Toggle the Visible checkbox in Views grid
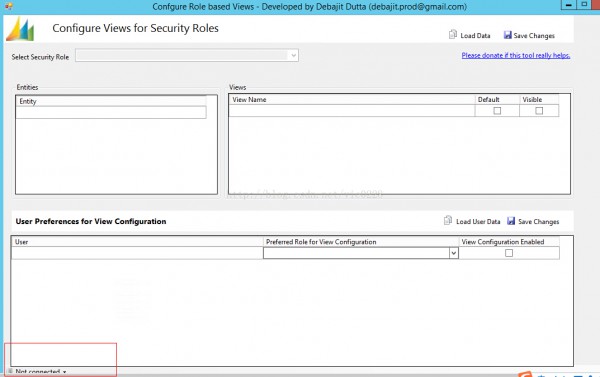The height and width of the screenshot is (377, 600). pos(539,111)
